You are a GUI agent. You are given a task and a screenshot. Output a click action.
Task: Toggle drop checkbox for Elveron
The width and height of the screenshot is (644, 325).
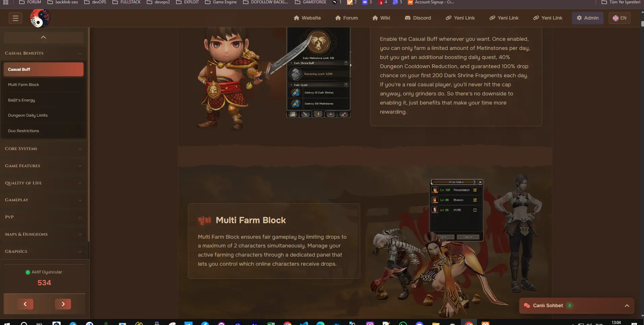(475, 200)
